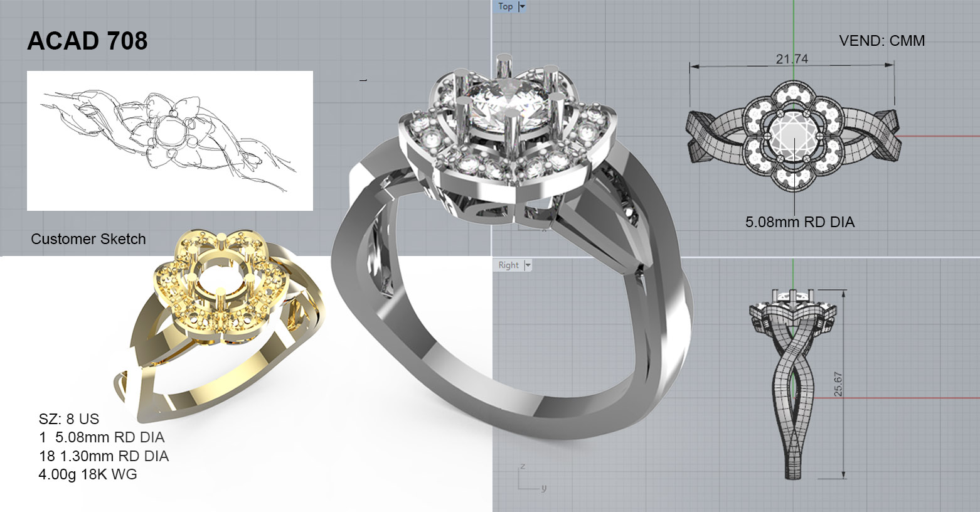Image resolution: width=980 pixels, height=512 pixels.
Task: Click the 25.67 height dimension value
Action: tap(838, 384)
